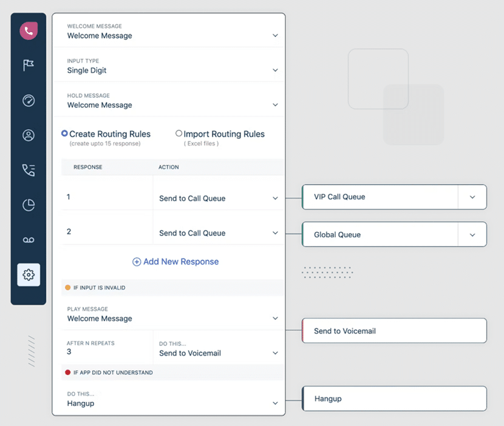Open the settings gear icon
The width and height of the screenshot is (504, 426).
[x=29, y=275]
